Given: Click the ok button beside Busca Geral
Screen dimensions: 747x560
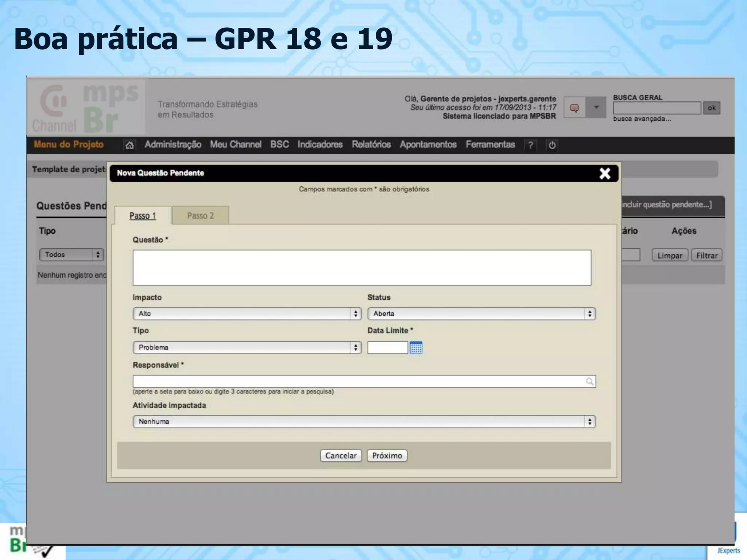Looking at the screenshot, I should [712, 108].
